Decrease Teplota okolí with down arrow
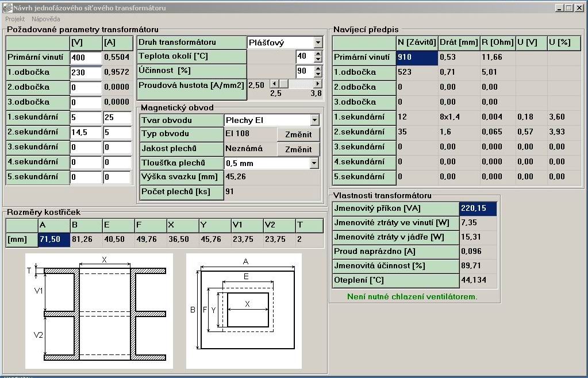The height and width of the screenshot is (378, 588). [318, 59]
